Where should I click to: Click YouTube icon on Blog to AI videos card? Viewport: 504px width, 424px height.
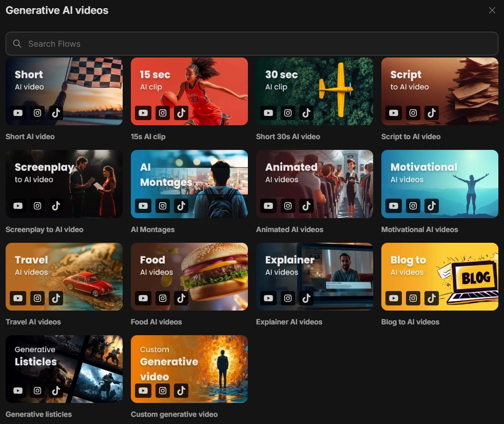tap(394, 298)
